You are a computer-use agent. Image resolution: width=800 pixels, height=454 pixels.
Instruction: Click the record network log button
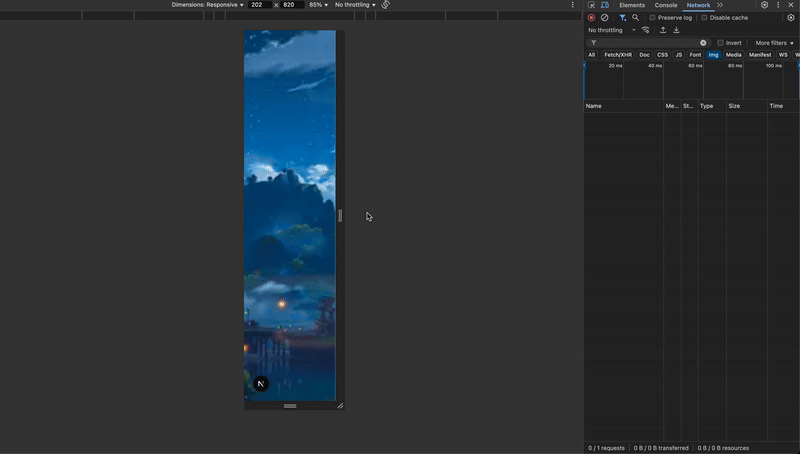(591, 18)
